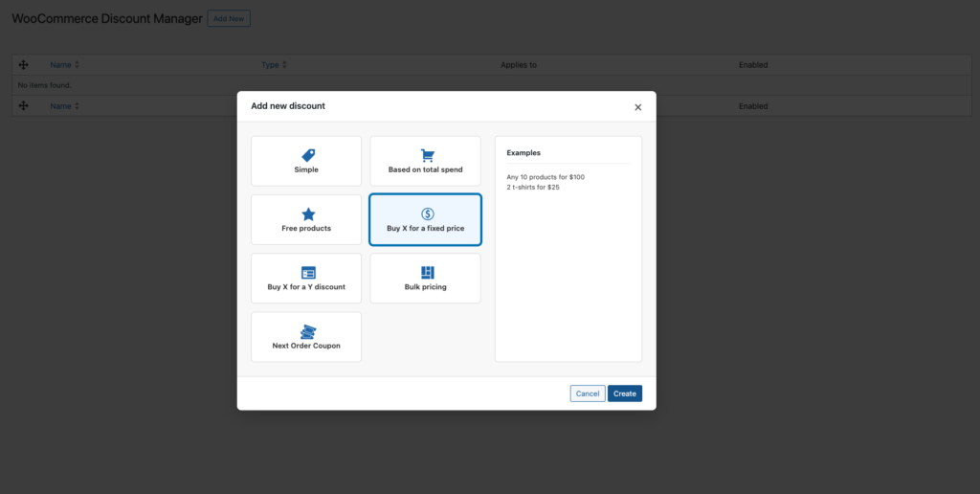Screen dimensions: 980x494
Task: Select 'Based on total spend' label
Action: pos(426,169)
